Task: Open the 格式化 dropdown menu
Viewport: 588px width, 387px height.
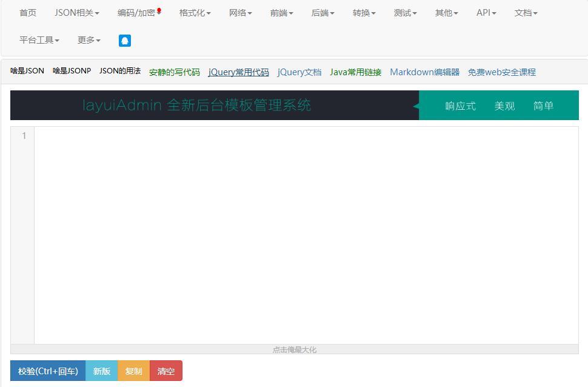Action: tap(195, 13)
